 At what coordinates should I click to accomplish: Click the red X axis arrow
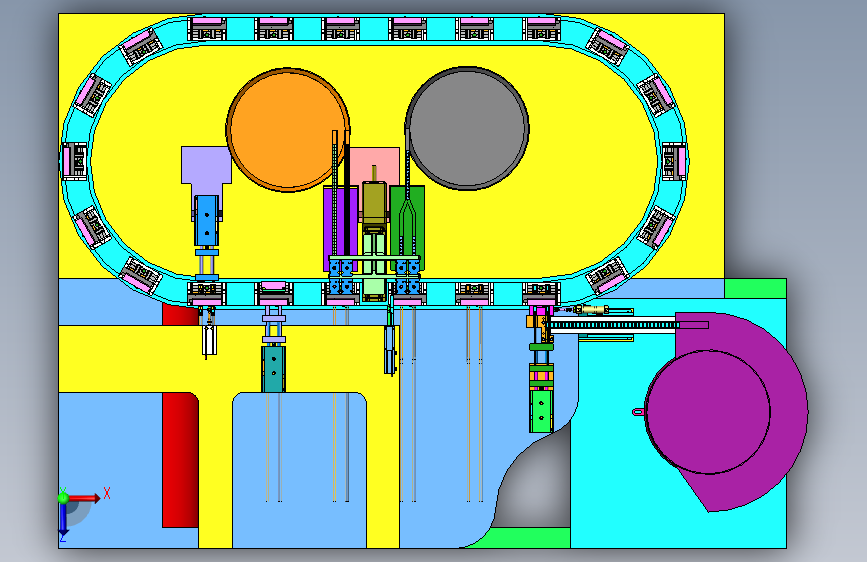point(84,498)
